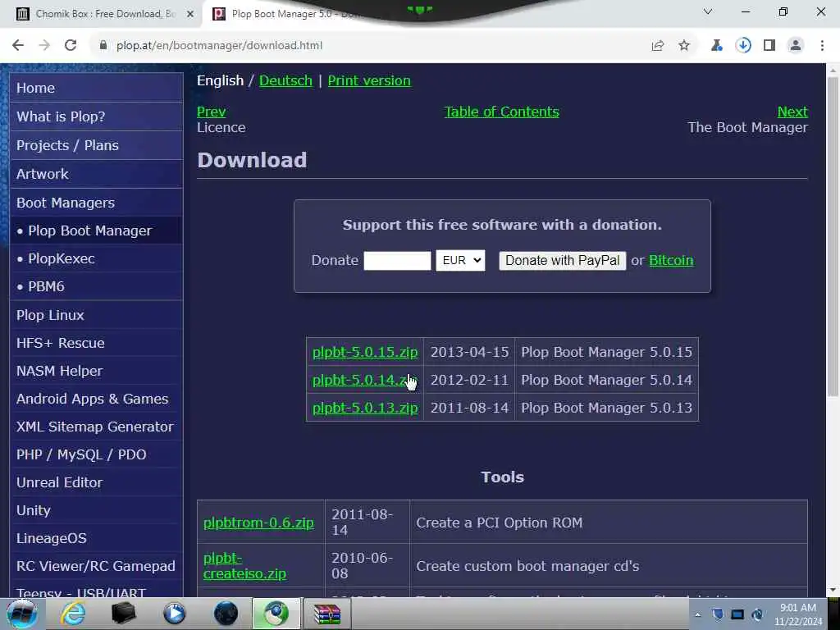Download plpbtrom-0.6.zip tool

pyautogui.click(x=258, y=523)
